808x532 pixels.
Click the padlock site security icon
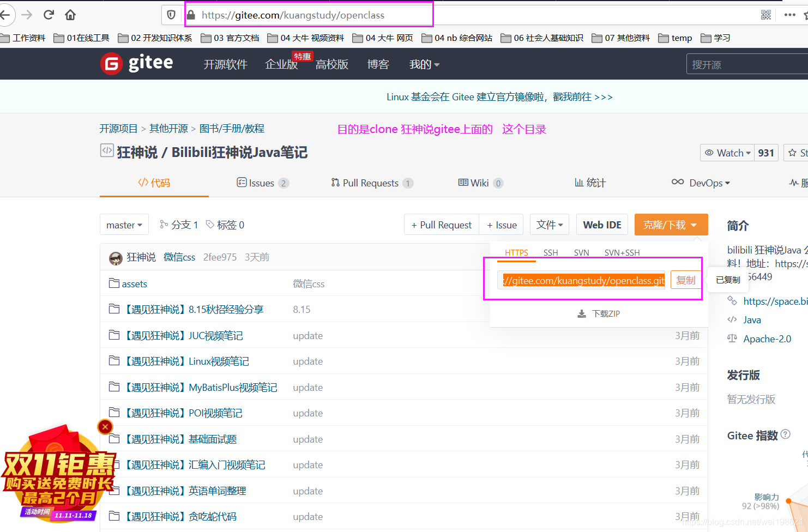191,15
